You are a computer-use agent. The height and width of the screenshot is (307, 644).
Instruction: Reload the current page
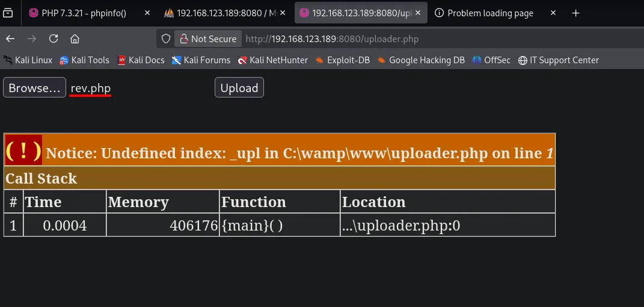pos(54,39)
